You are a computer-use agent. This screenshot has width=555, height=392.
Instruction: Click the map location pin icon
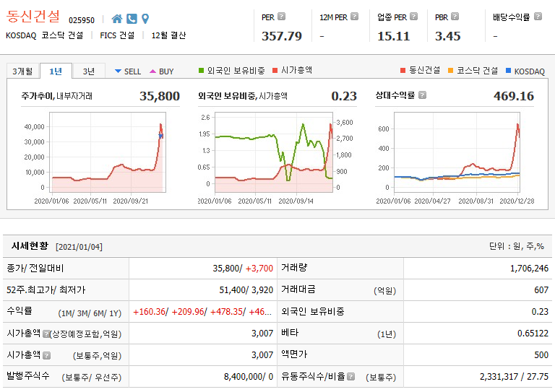tap(145, 19)
